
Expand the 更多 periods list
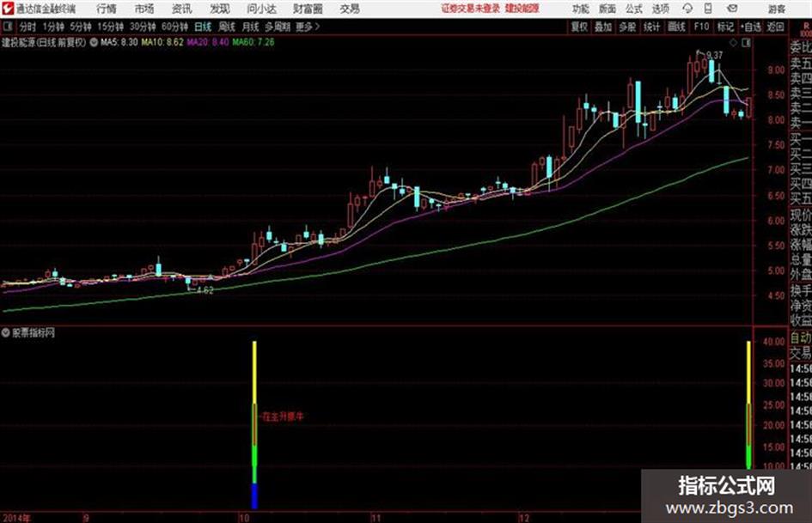click(x=308, y=27)
